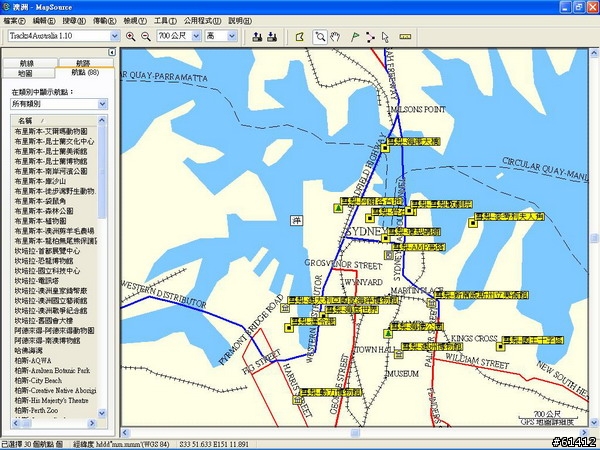
Task: Click the send to device icon
Action: tap(258, 37)
